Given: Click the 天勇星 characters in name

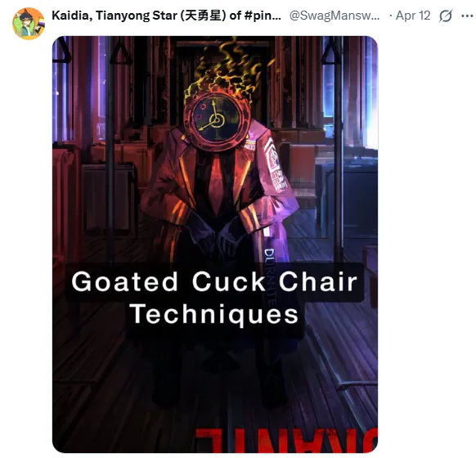Looking at the screenshot, I should (x=203, y=16).
